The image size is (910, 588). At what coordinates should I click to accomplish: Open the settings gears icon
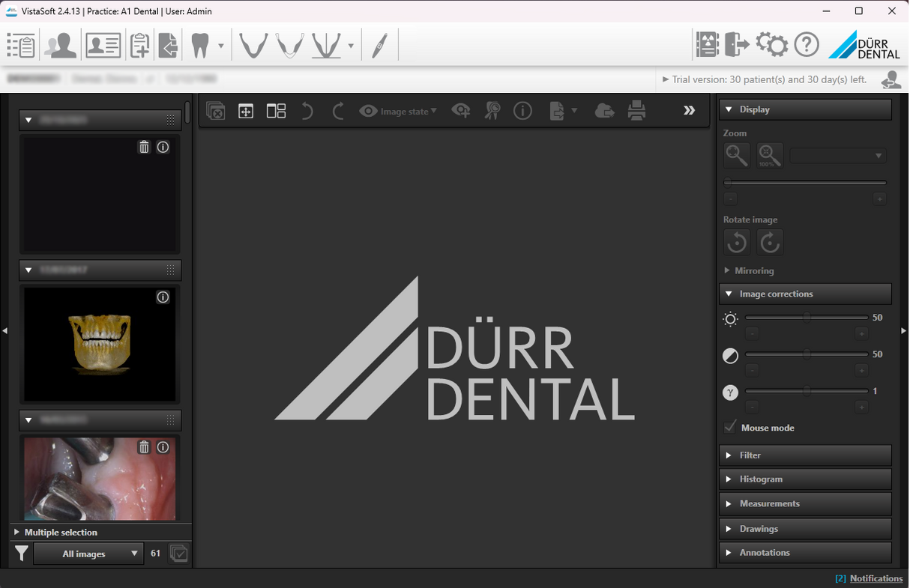coord(771,45)
